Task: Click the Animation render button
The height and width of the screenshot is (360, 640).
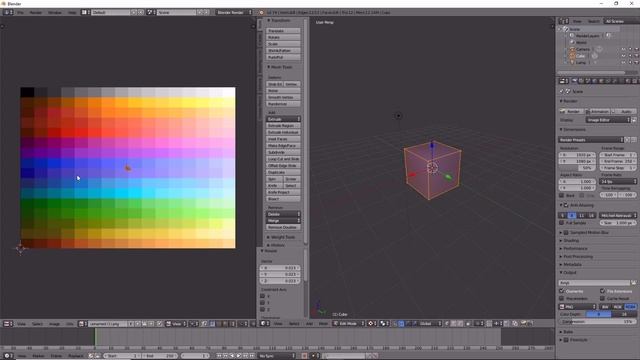Action: coord(598,111)
